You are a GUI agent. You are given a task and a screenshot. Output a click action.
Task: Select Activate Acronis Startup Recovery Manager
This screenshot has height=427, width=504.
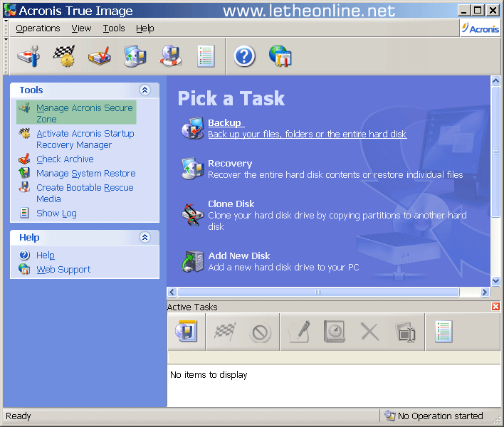85,139
